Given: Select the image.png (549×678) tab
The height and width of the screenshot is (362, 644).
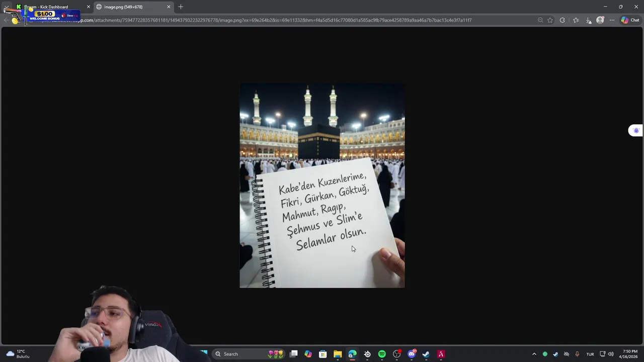Looking at the screenshot, I should pyautogui.click(x=133, y=7).
